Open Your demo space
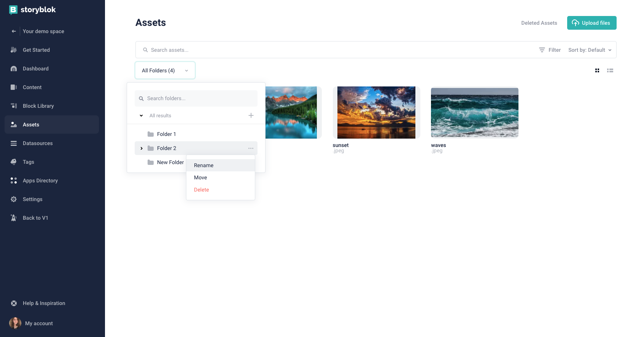The width and height of the screenshot is (644, 337). pos(43,31)
